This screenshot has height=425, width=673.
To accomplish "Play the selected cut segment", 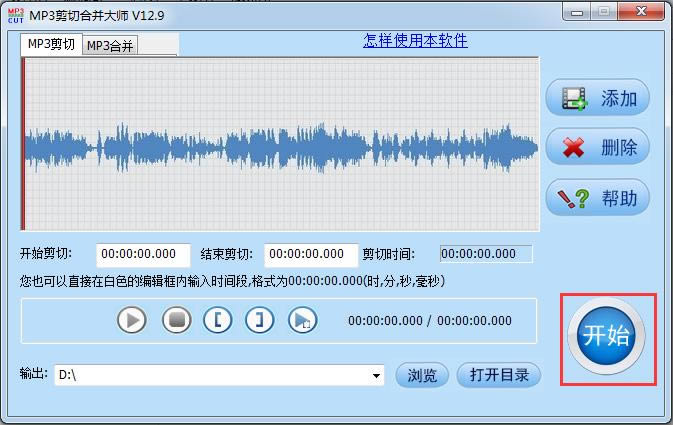I will pyautogui.click(x=303, y=320).
